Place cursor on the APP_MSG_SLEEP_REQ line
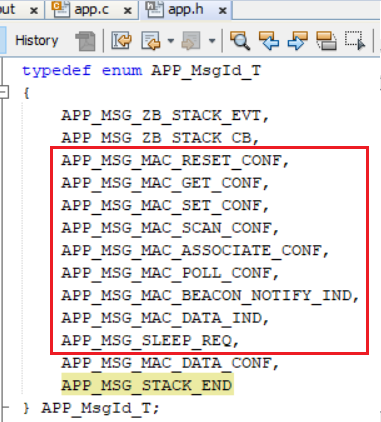 click(150, 340)
